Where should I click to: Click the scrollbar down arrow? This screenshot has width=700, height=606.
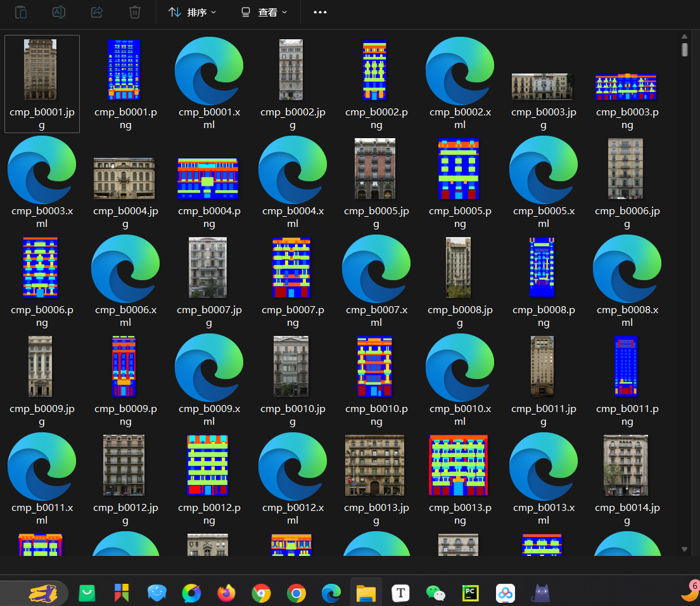point(684,550)
